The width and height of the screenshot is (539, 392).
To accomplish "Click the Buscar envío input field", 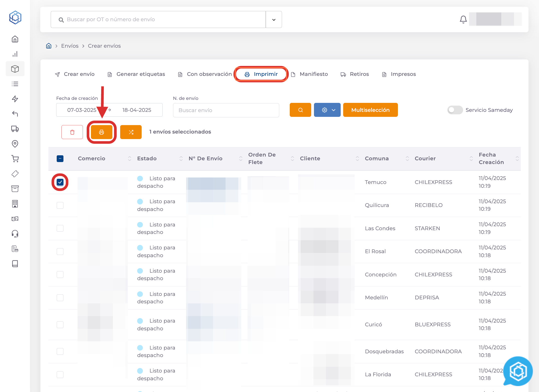I will click(x=226, y=110).
